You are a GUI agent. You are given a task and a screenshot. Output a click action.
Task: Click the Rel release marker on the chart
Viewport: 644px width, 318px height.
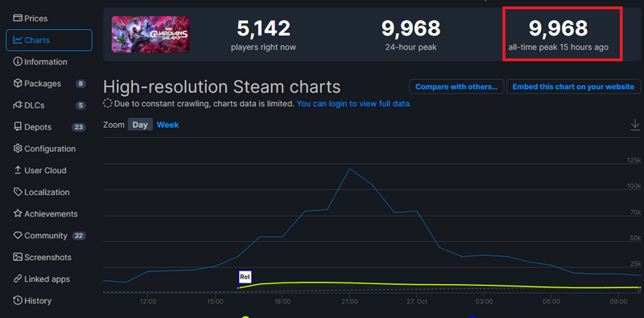tap(245, 277)
